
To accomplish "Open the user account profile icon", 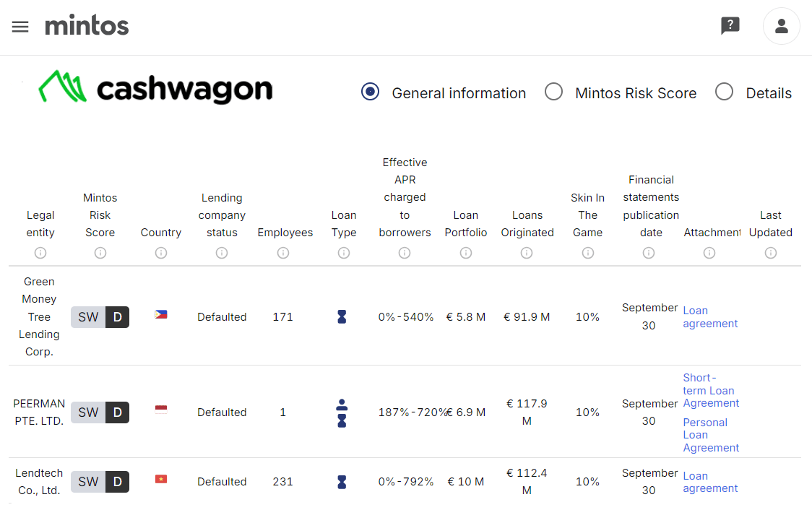I will click(782, 26).
